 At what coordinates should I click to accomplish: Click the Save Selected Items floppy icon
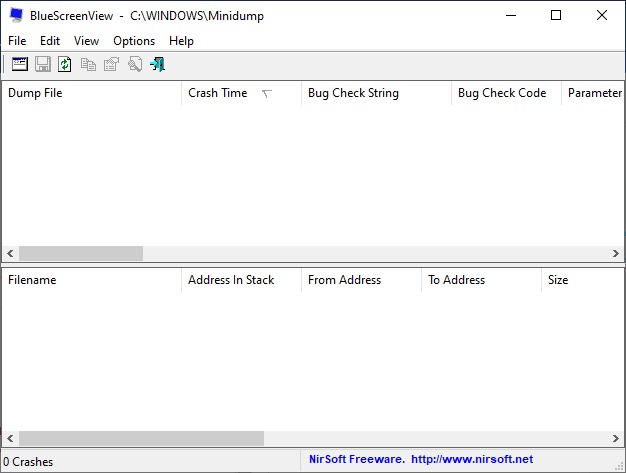tap(43, 64)
